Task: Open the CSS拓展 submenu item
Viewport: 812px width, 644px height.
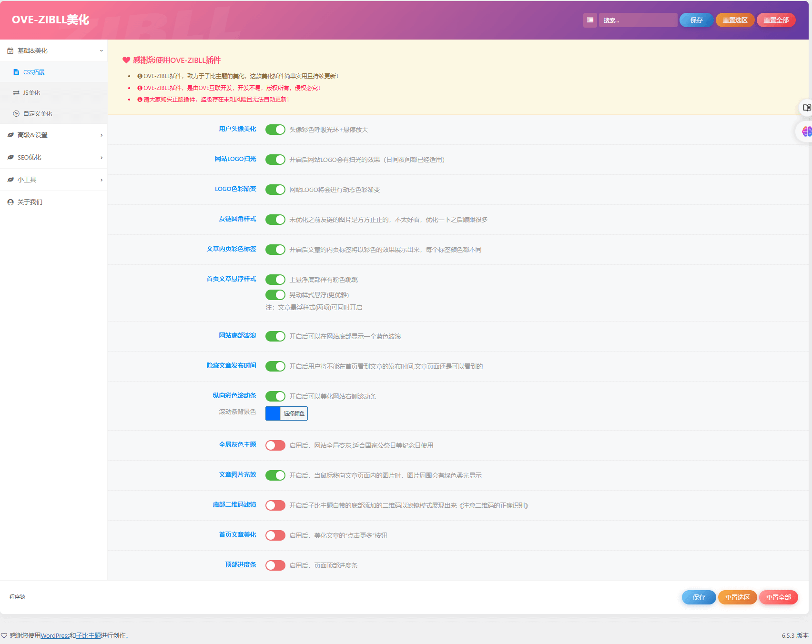Action: tap(53, 72)
